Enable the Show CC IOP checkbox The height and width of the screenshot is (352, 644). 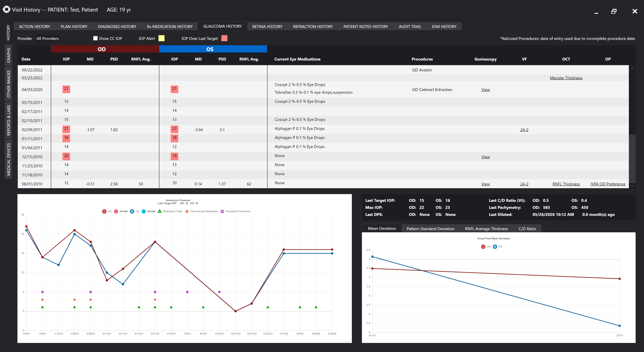[95, 38]
